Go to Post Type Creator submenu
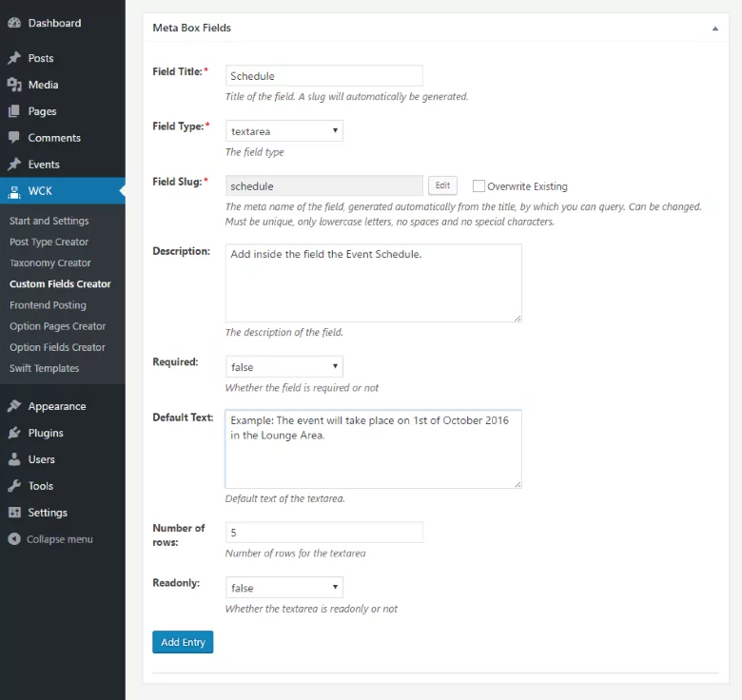 [x=49, y=242]
